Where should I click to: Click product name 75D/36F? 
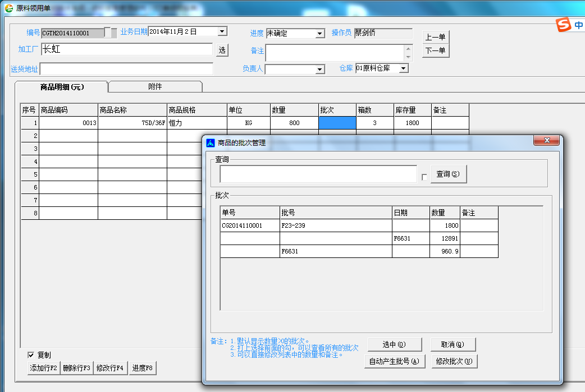pos(132,123)
